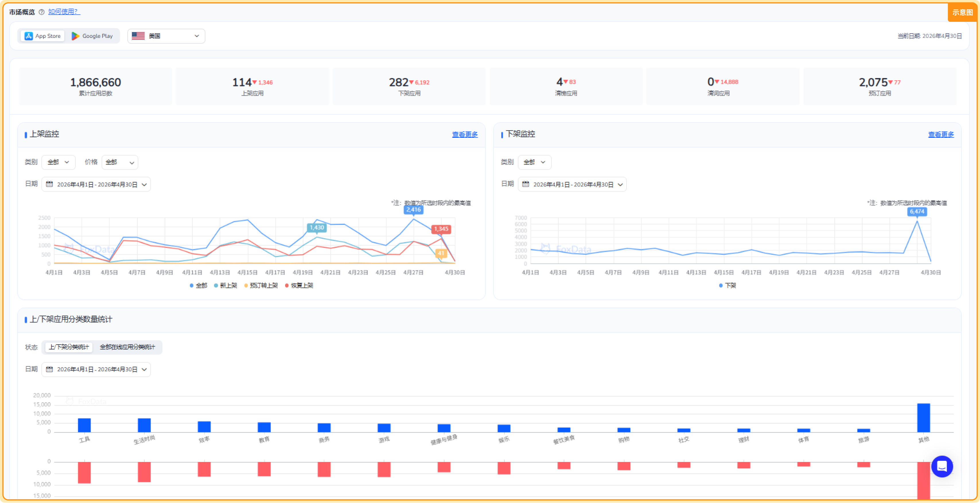Open the 价格 全部 dropdown

120,162
